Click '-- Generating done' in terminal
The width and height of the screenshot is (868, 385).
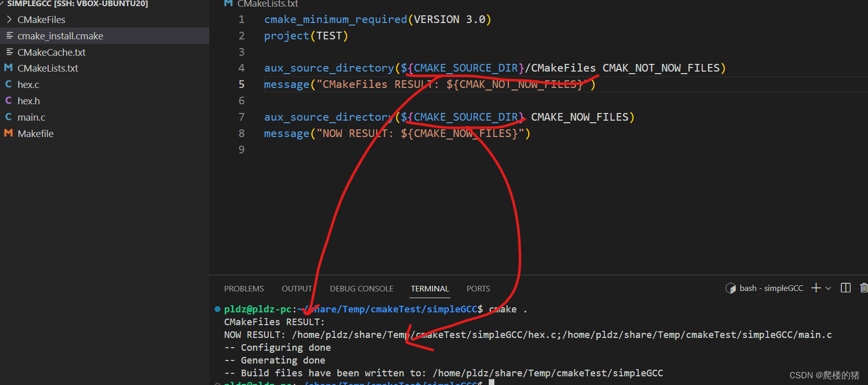click(274, 360)
